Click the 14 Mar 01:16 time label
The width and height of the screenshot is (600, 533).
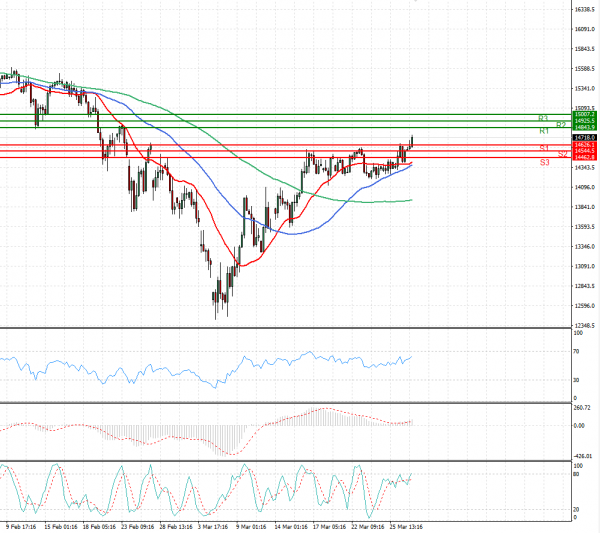(291, 527)
